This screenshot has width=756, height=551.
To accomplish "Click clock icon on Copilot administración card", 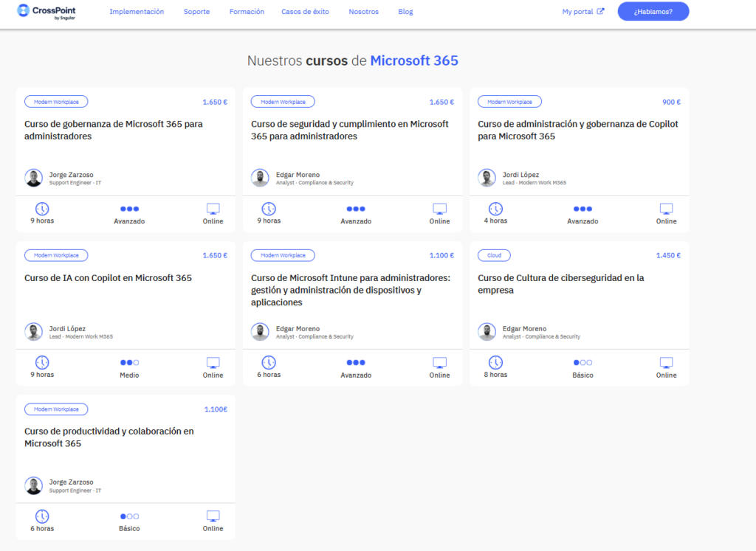I will 495,209.
